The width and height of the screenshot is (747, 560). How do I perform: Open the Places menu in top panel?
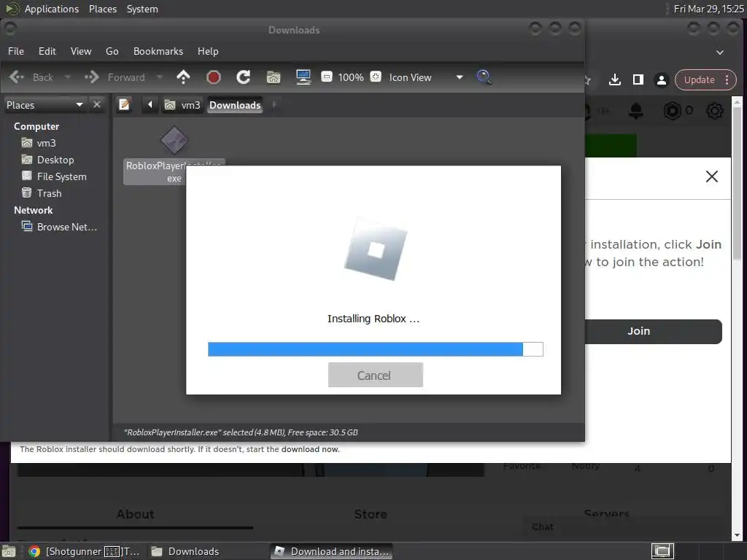click(x=103, y=9)
